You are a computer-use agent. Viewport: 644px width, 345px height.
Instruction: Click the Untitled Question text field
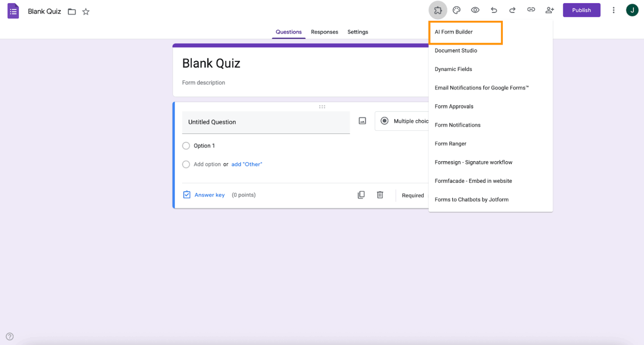click(252, 122)
